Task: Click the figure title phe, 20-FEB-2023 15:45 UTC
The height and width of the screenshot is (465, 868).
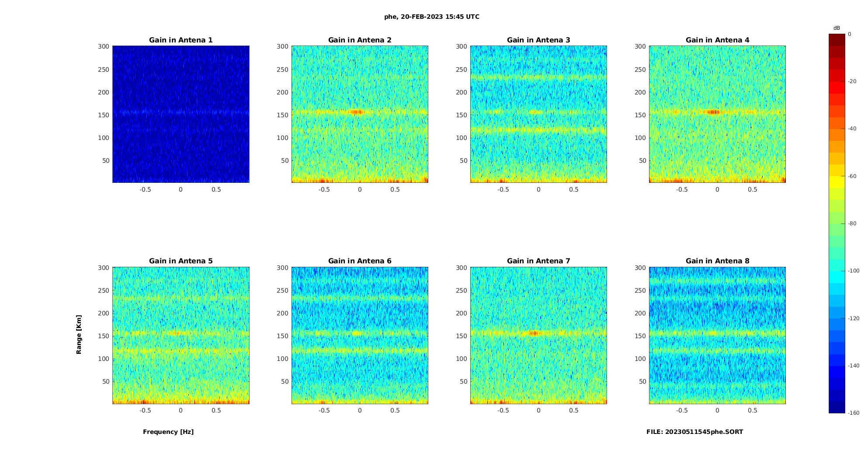Action: (x=432, y=17)
